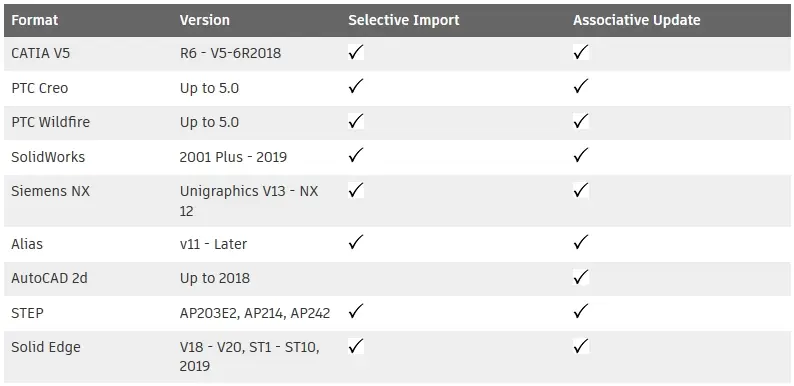
Task: Select the AutoCAD 2d row label
Action: 49,278
